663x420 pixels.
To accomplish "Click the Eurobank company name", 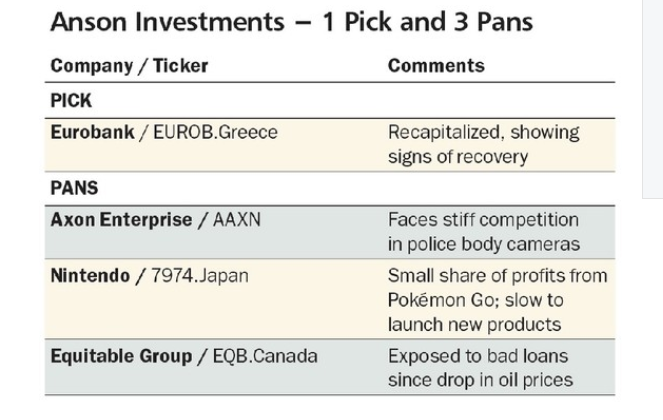I will (93, 132).
